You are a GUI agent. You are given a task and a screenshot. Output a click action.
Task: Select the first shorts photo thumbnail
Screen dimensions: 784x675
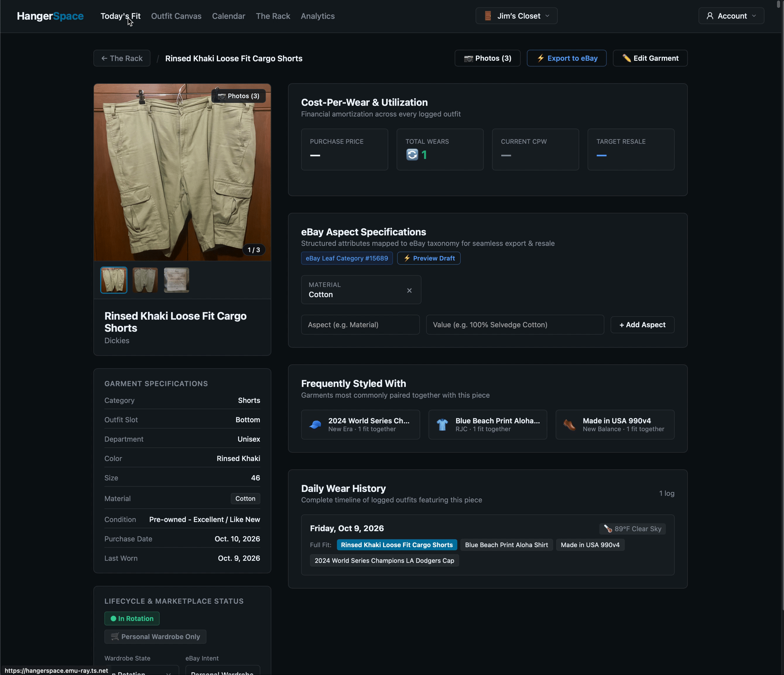coord(114,280)
